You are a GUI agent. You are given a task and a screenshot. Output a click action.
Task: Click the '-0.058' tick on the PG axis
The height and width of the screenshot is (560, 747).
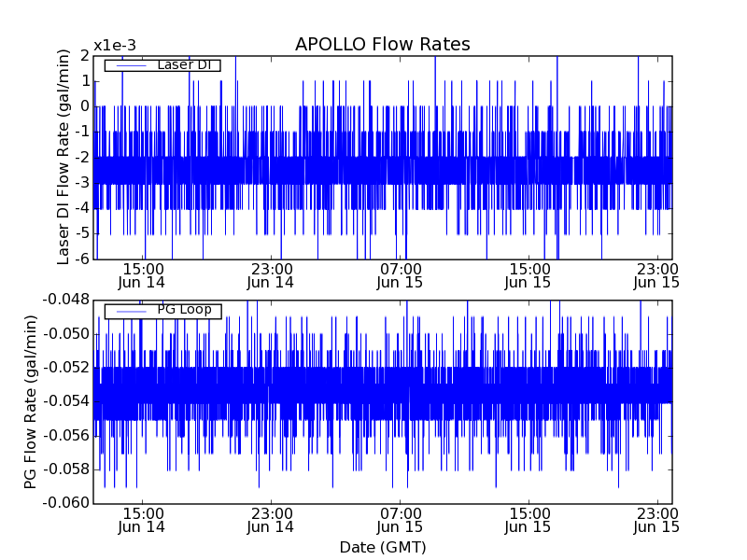coord(65,469)
